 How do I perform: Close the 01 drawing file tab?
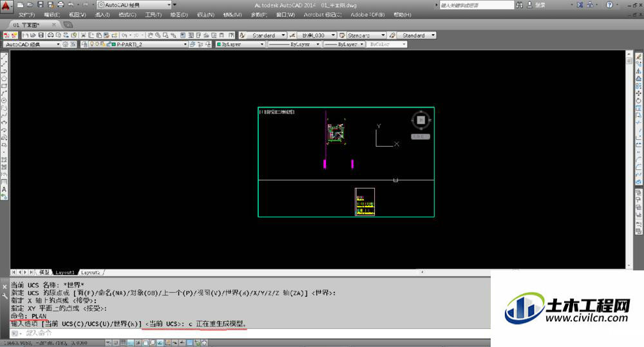(54, 25)
